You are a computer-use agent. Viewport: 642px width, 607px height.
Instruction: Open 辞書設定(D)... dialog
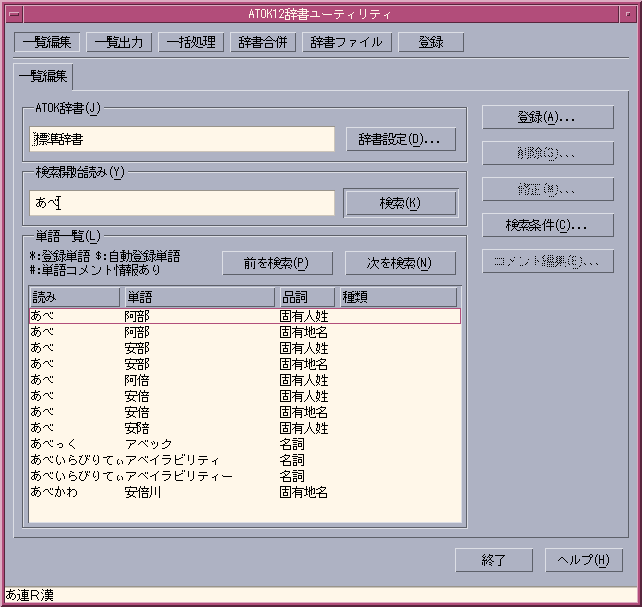[x=400, y=139]
